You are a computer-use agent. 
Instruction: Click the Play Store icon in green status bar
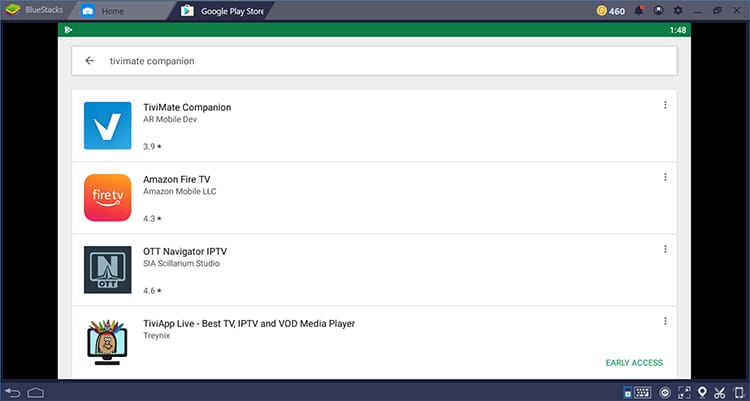point(68,30)
